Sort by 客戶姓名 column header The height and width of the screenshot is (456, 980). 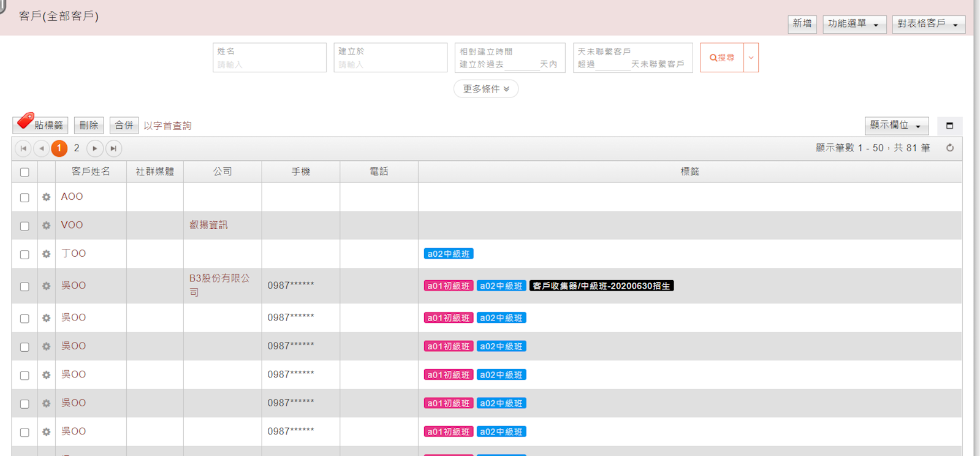coord(91,172)
